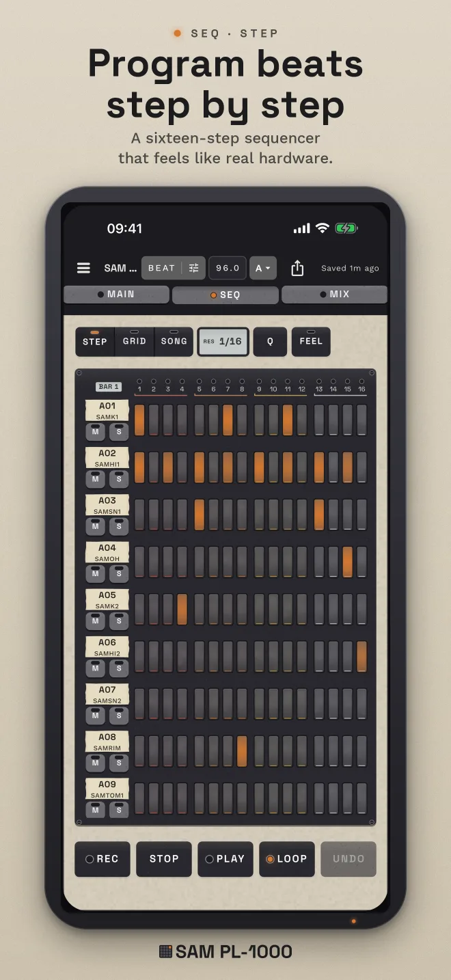The width and height of the screenshot is (451, 980).
Task: Switch to the MAIN tab
Action: 116,295
